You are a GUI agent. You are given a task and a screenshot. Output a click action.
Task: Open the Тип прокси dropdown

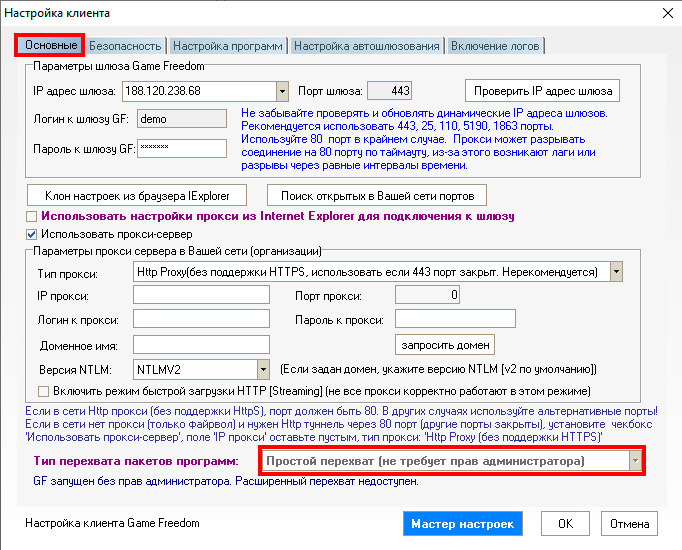(616, 272)
